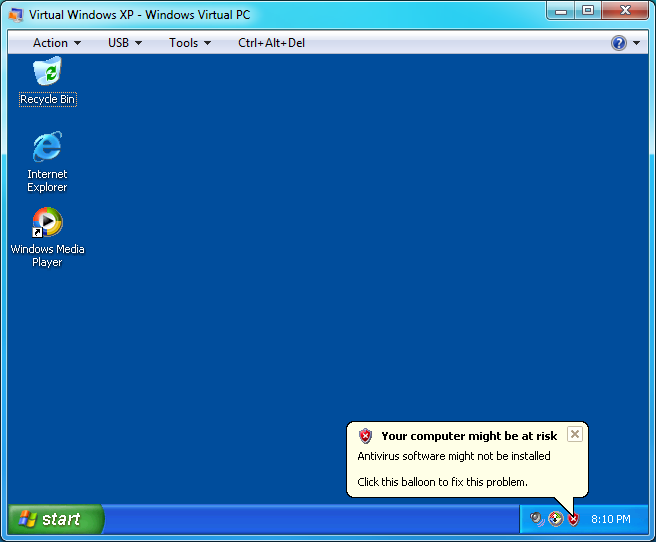Screen dimensions: 656x542
Task: Close the security warning balloon
Action: coord(575,435)
